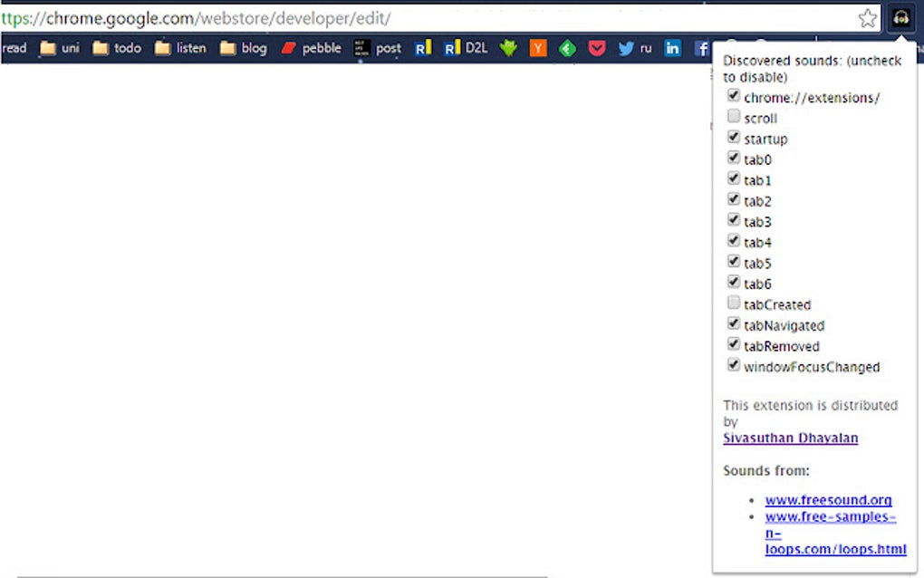The width and height of the screenshot is (924, 578).
Task: Open the listen bookmarks folder
Action: point(179,48)
